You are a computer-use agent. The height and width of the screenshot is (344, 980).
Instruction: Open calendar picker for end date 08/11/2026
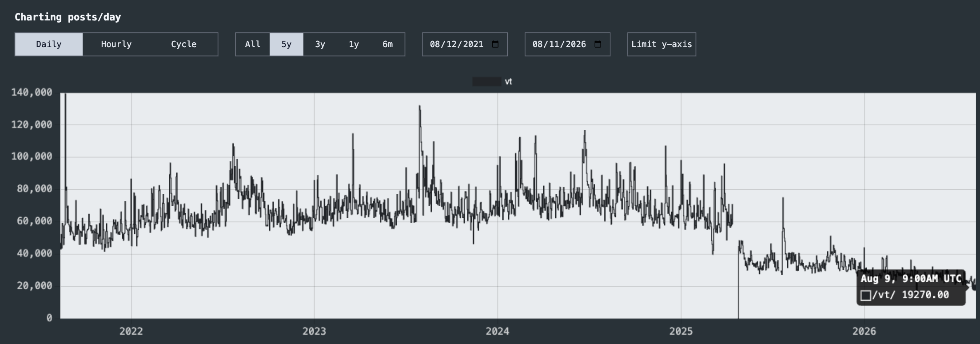pyautogui.click(x=598, y=44)
